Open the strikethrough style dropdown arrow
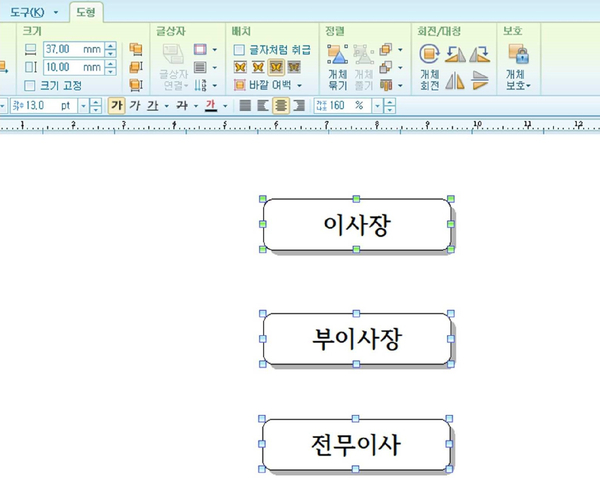Screen dimensions: 600x490 tap(196, 106)
